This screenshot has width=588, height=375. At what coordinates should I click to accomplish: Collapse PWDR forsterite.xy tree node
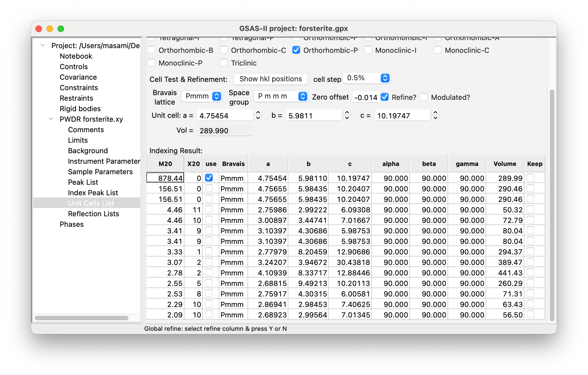click(x=51, y=119)
